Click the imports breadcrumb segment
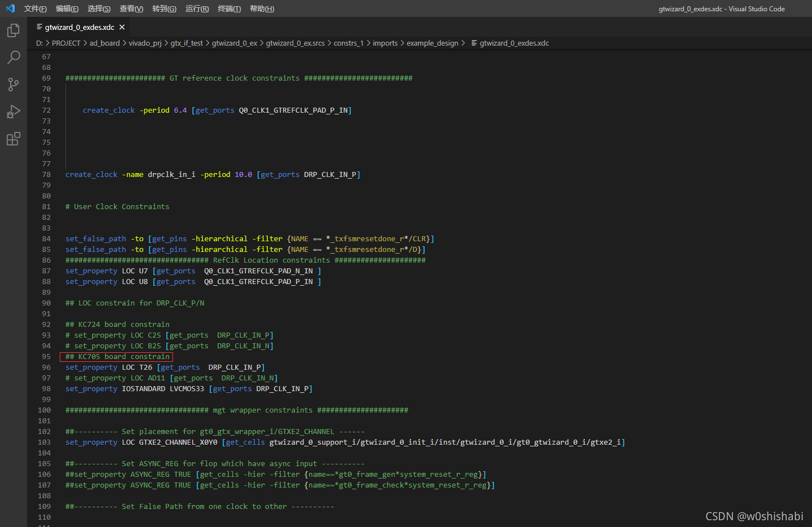This screenshot has width=812, height=527. (x=385, y=43)
